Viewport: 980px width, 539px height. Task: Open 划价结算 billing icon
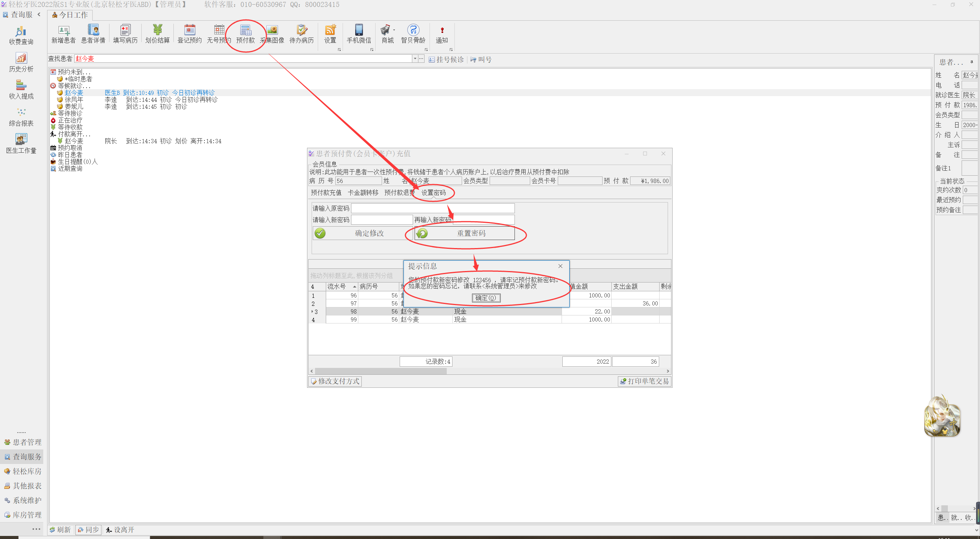[157, 34]
